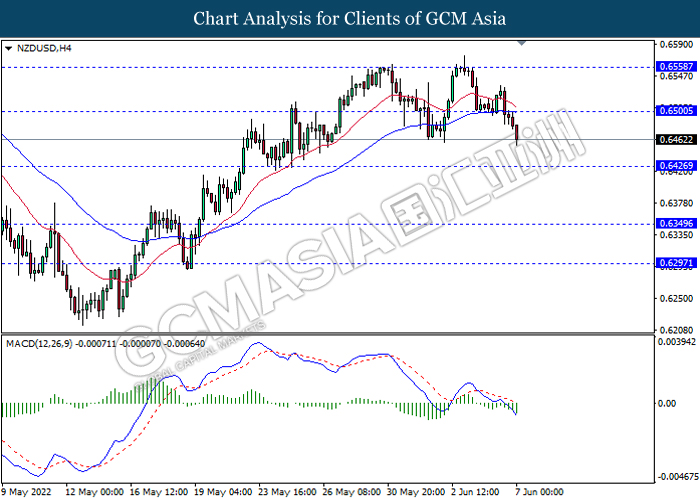The width and height of the screenshot is (700, 500).
Task: Click the 30 May 20:00 time label
Action: tap(416, 492)
